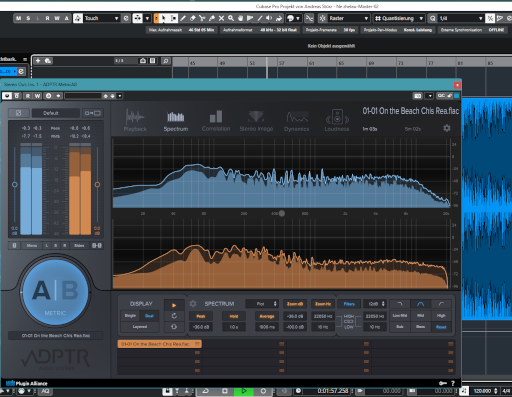This screenshot has width=512, height=397.
Task: Toggle the Peak spectrum button
Action: coord(201,316)
